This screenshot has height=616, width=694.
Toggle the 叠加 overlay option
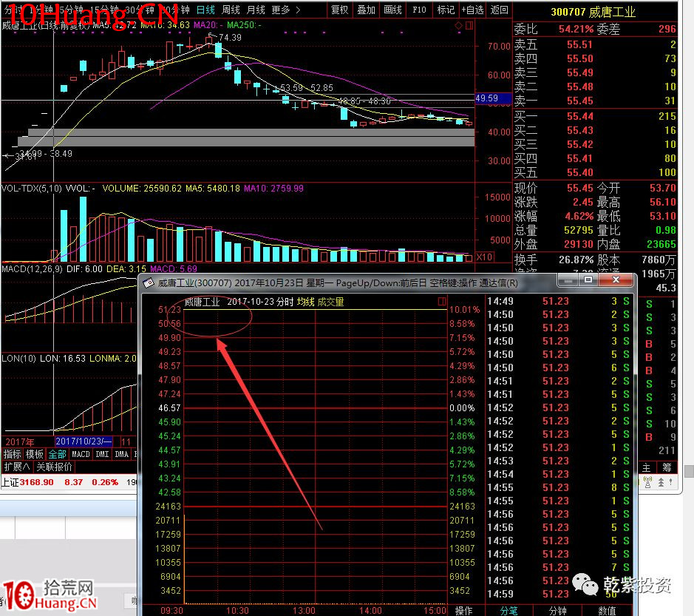click(367, 10)
